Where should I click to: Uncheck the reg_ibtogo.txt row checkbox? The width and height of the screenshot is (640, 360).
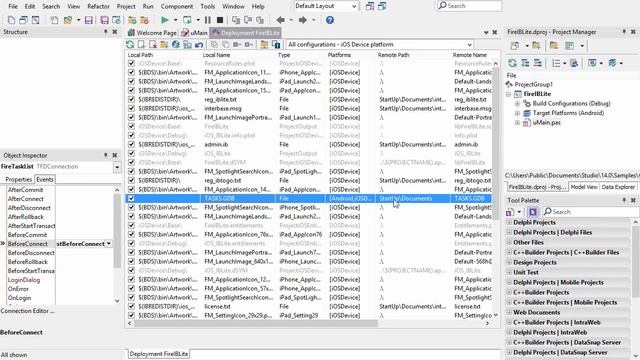click(131, 180)
